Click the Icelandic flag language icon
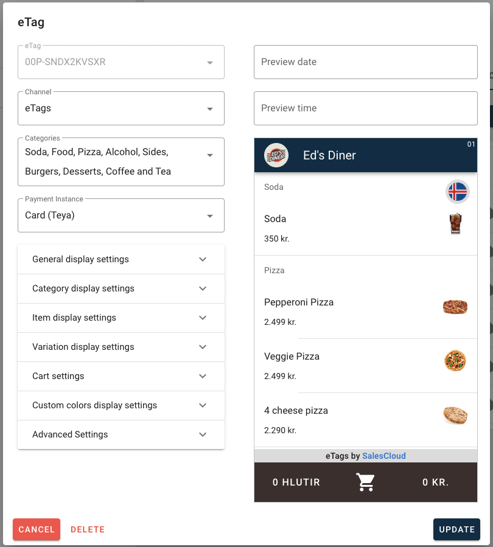Screen dimensions: 493x547 tap(457, 192)
